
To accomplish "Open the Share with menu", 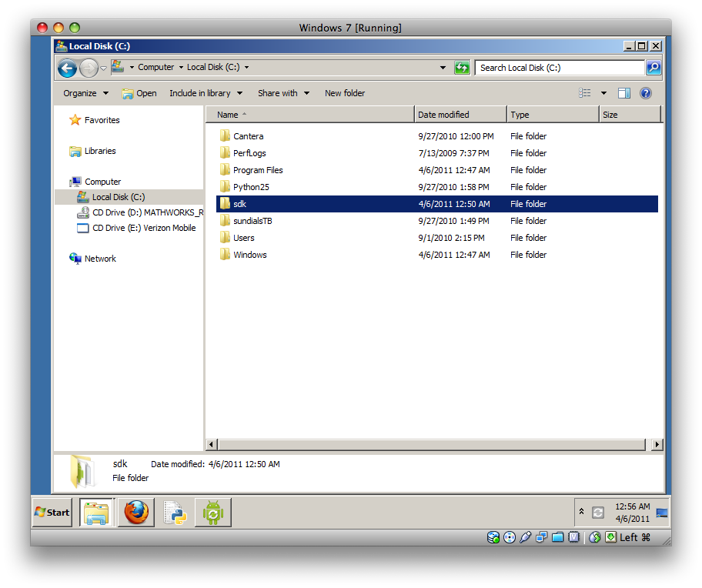I will [283, 93].
